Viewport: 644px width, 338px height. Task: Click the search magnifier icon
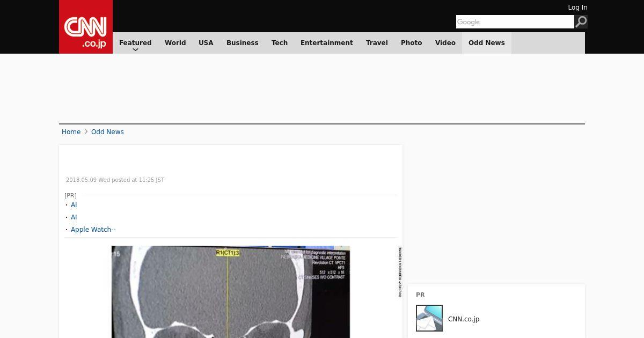(x=581, y=21)
